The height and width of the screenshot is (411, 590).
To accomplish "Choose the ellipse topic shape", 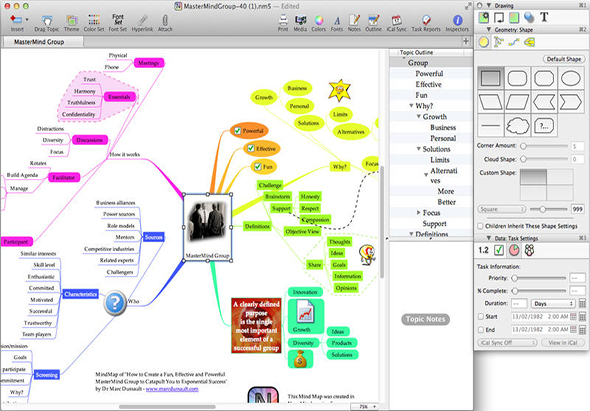I will click(x=570, y=78).
